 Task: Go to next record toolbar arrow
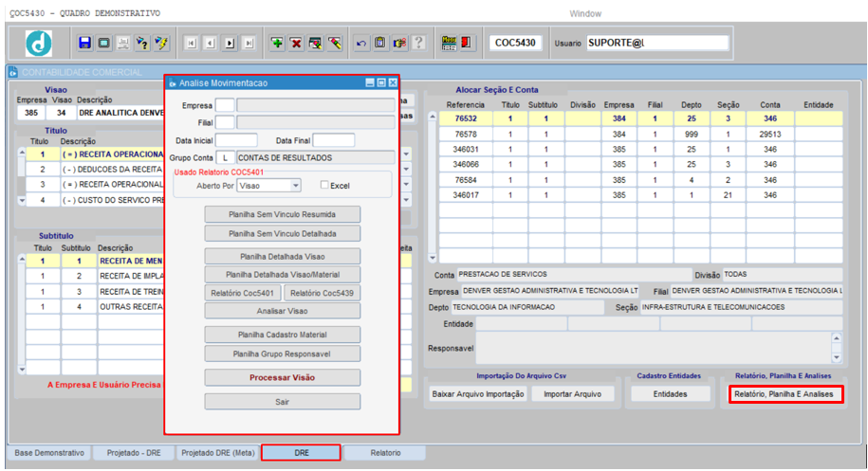[x=230, y=44]
